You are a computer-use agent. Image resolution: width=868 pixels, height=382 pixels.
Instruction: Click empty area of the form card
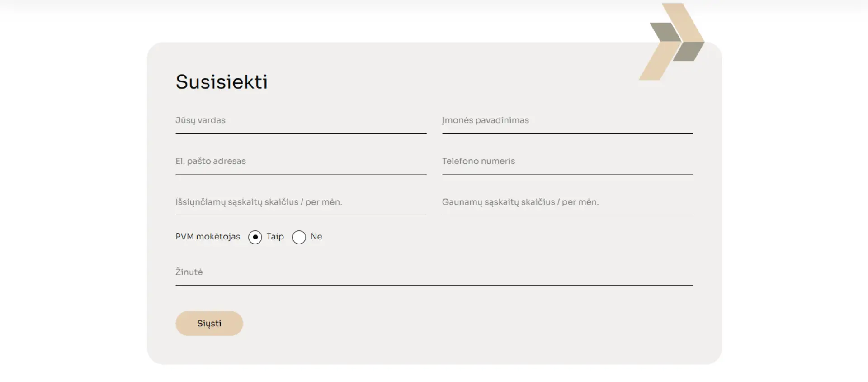point(497,326)
